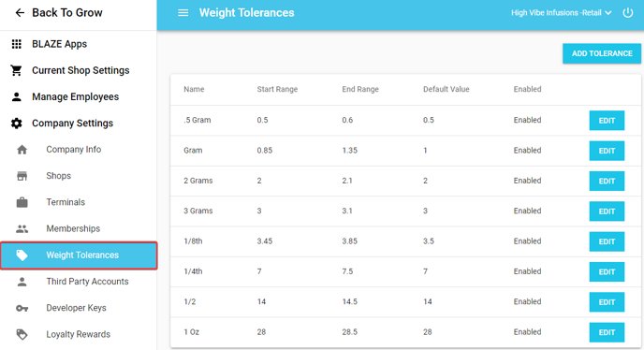
Task: Click the person icon beside Third Party Accounts
Action: click(22, 282)
